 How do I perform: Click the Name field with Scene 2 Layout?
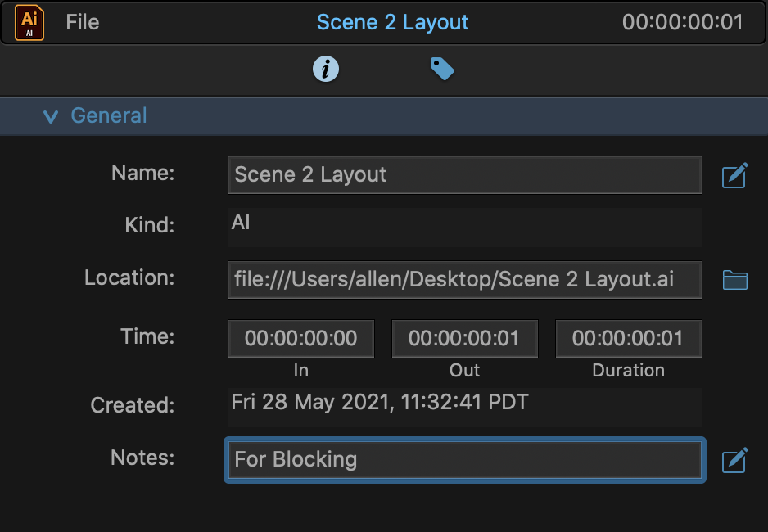(465, 175)
